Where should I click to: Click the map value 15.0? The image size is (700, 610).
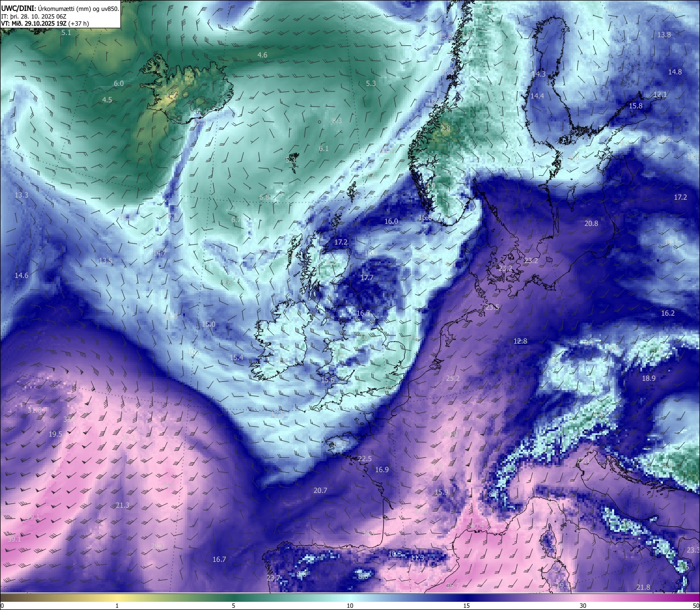point(208,324)
